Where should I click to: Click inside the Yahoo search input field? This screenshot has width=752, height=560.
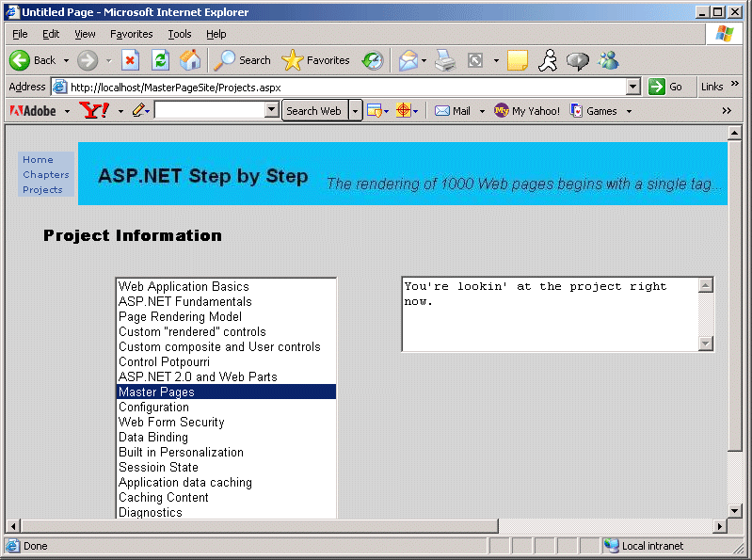pos(210,110)
